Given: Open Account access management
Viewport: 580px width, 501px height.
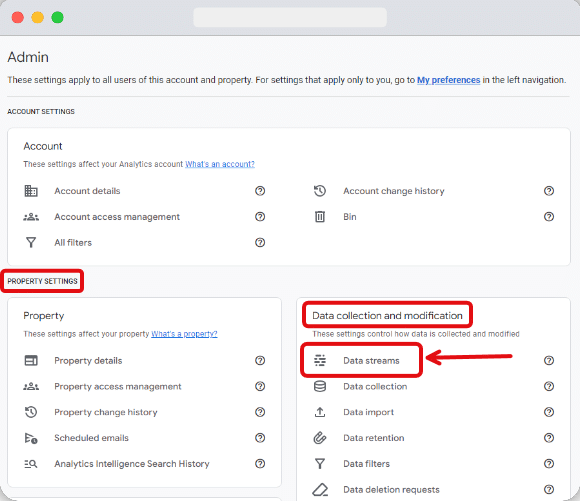Looking at the screenshot, I should (x=117, y=217).
